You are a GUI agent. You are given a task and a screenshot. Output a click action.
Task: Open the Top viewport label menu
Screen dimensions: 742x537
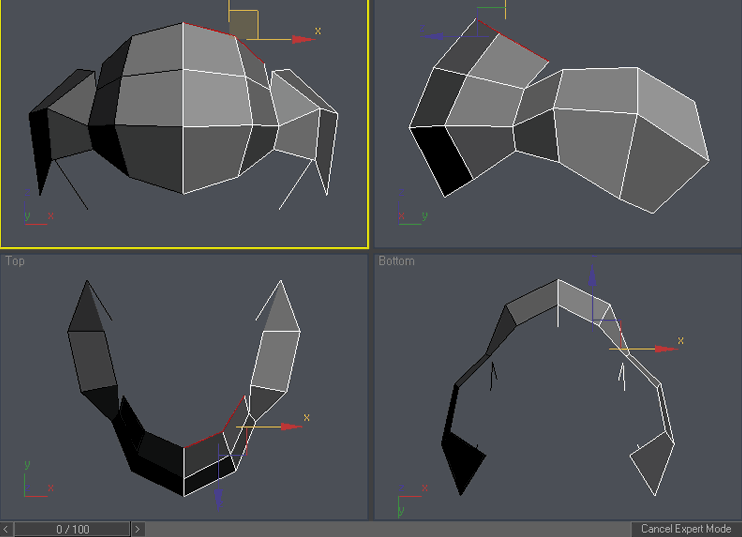click(x=15, y=261)
